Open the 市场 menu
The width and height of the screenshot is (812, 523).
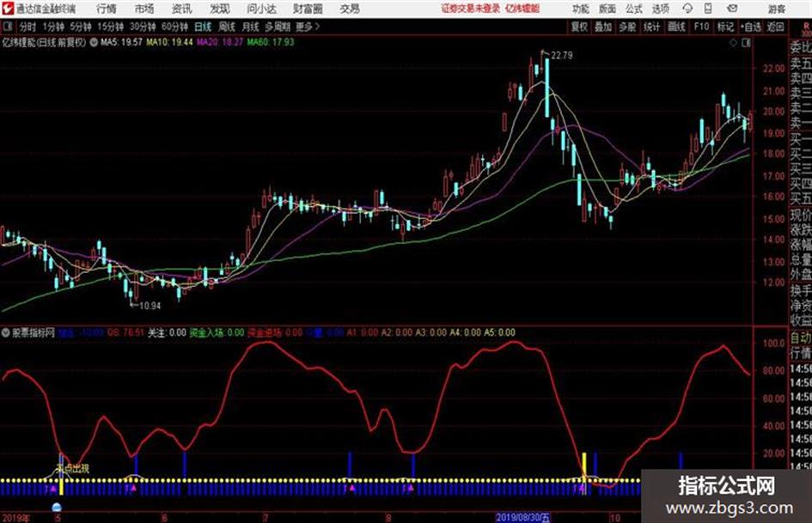(144, 9)
